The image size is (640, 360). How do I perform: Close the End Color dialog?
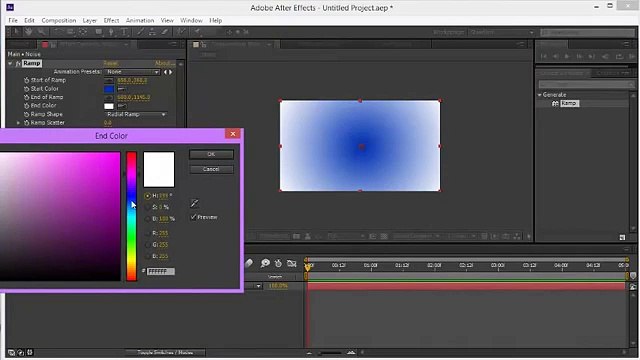[x=233, y=133]
